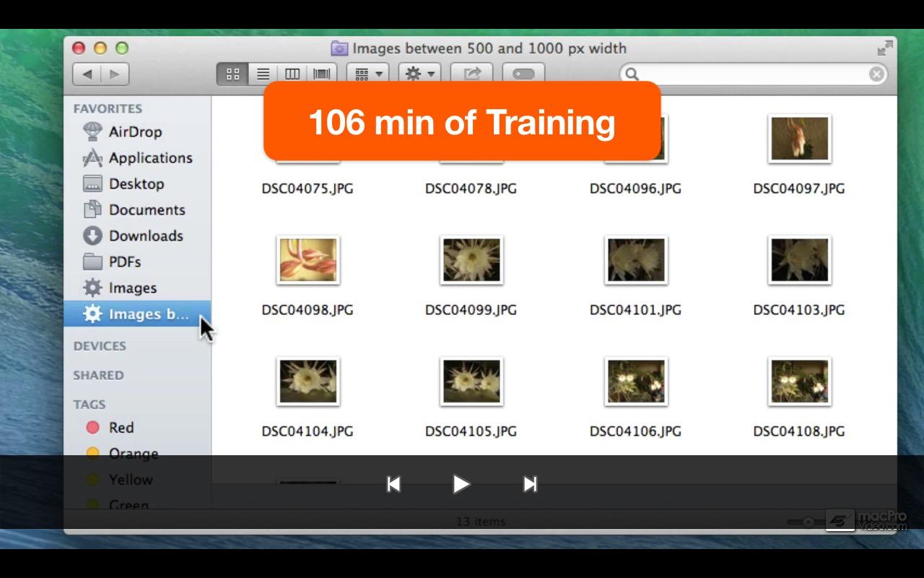Select the 'Images b...' smart folder
The height and width of the screenshot is (578, 924).
click(x=137, y=314)
